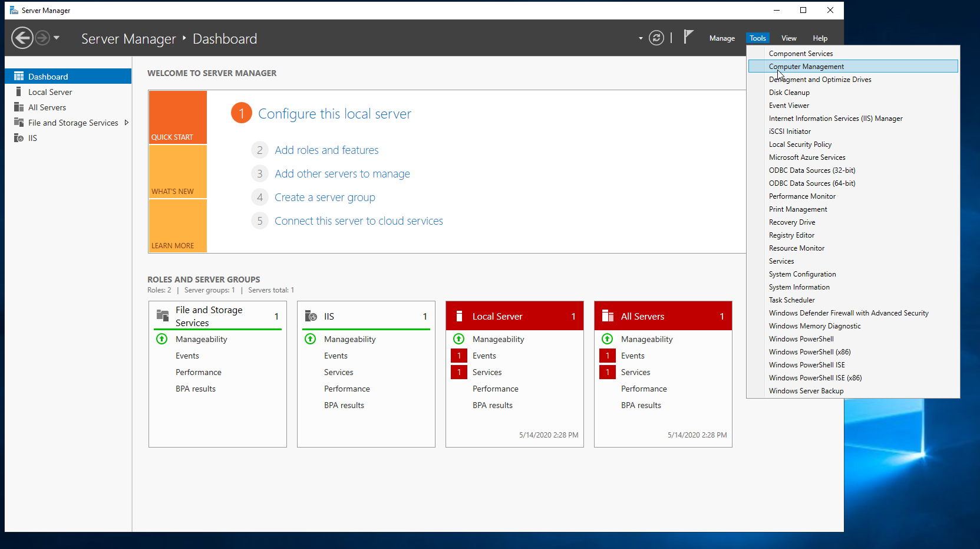The image size is (980, 549).
Task: Click red Services alert badge in All Servers tile
Action: [608, 372]
